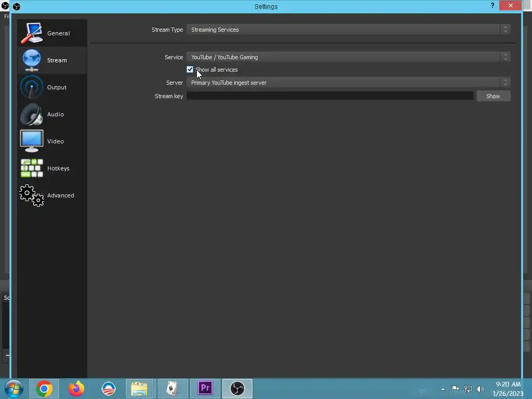Viewport: 532px width, 399px height.
Task: Click the network tray icon
Action: [x=468, y=389]
